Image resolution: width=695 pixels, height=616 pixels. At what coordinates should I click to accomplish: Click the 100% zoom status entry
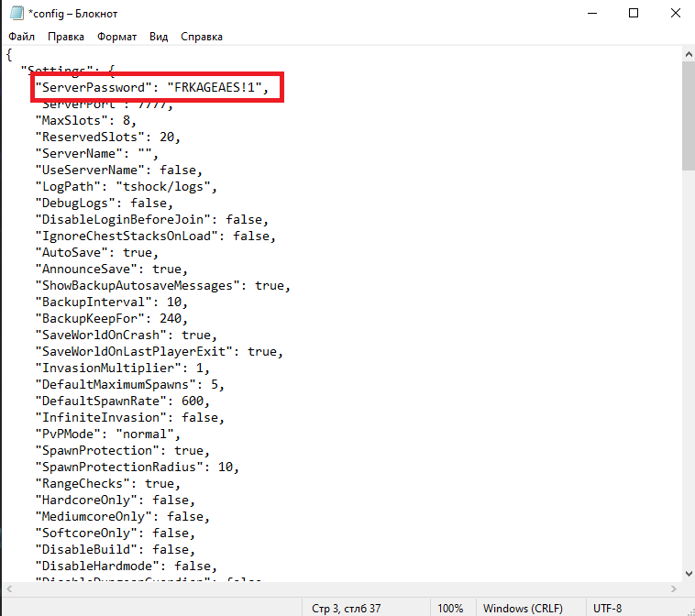pyautogui.click(x=450, y=609)
